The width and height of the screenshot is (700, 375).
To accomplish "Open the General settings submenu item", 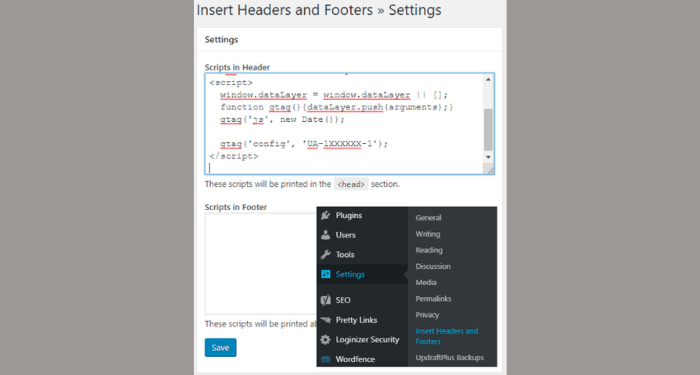I will pos(428,218).
